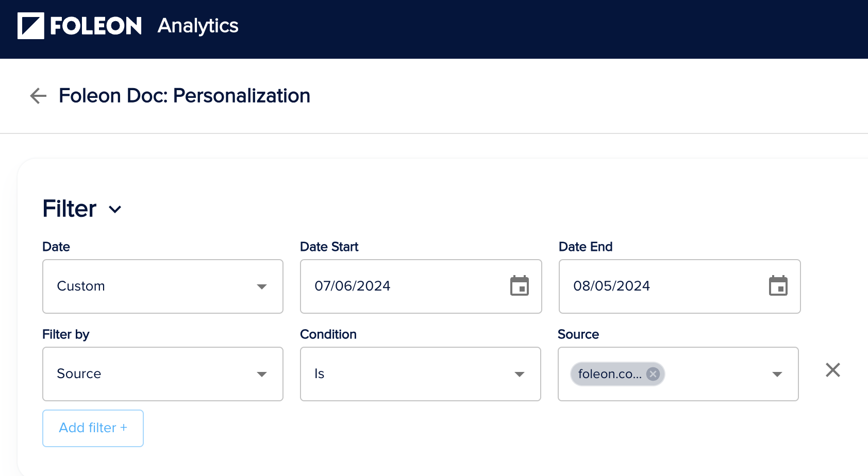Click the X to remove the filter row

coord(832,370)
